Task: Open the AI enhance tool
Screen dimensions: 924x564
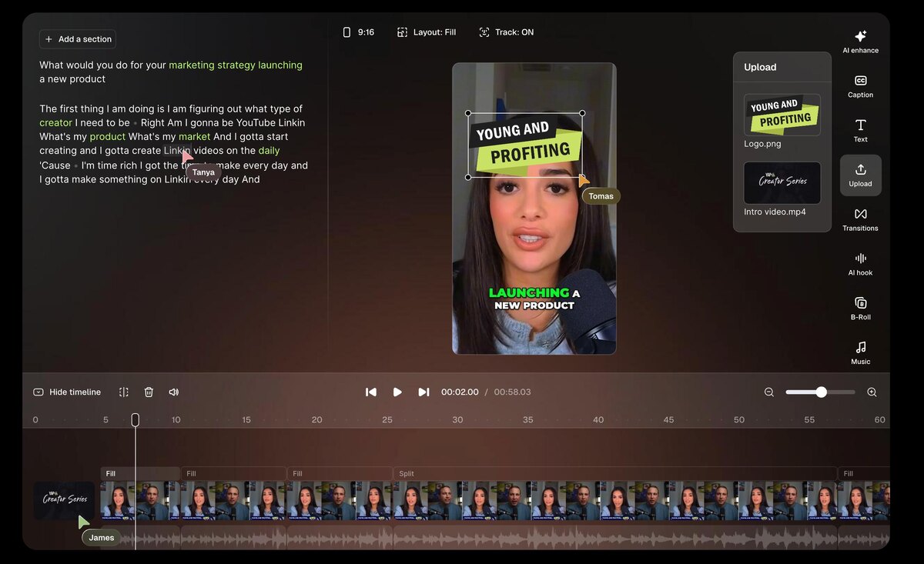Action: coord(860,42)
